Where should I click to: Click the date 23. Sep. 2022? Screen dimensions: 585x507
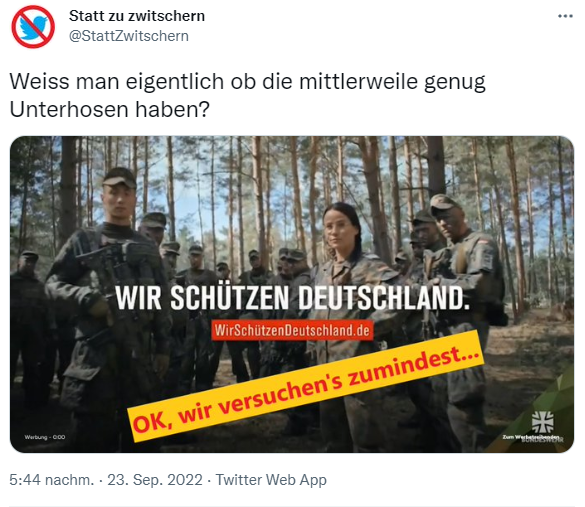point(155,480)
